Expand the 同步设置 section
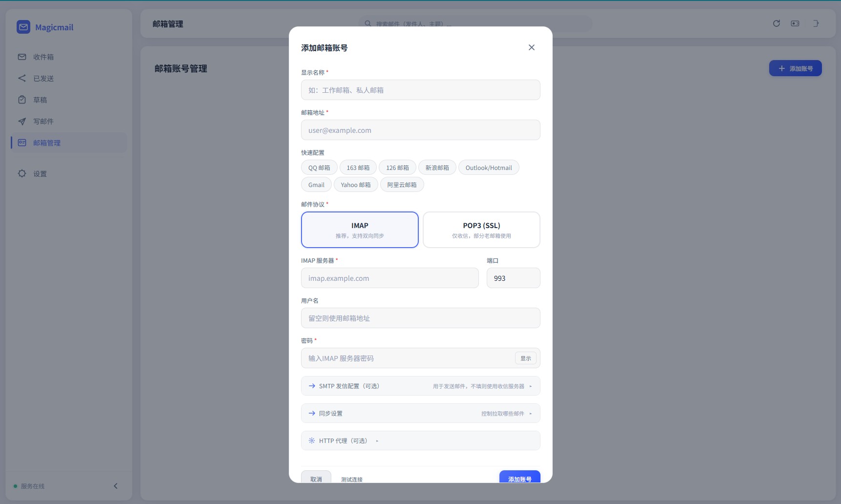The height and width of the screenshot is (504, 841). tap(421, 413)
